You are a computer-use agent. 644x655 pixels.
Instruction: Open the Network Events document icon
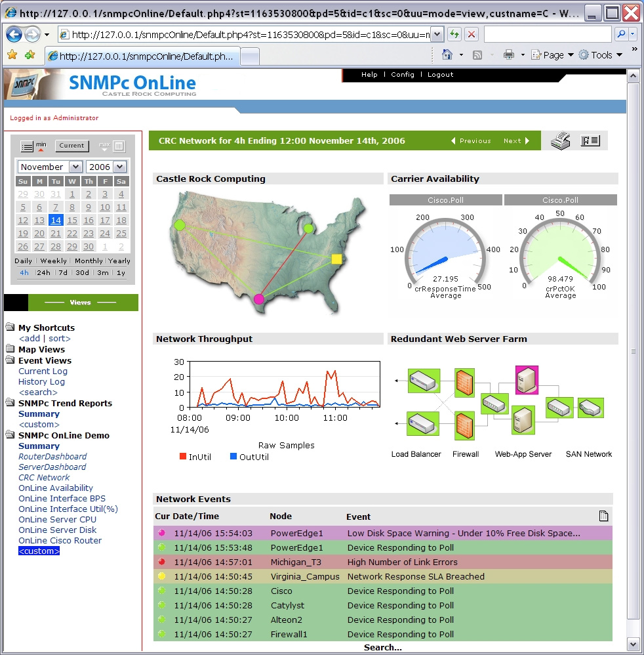tap(603, 516)
